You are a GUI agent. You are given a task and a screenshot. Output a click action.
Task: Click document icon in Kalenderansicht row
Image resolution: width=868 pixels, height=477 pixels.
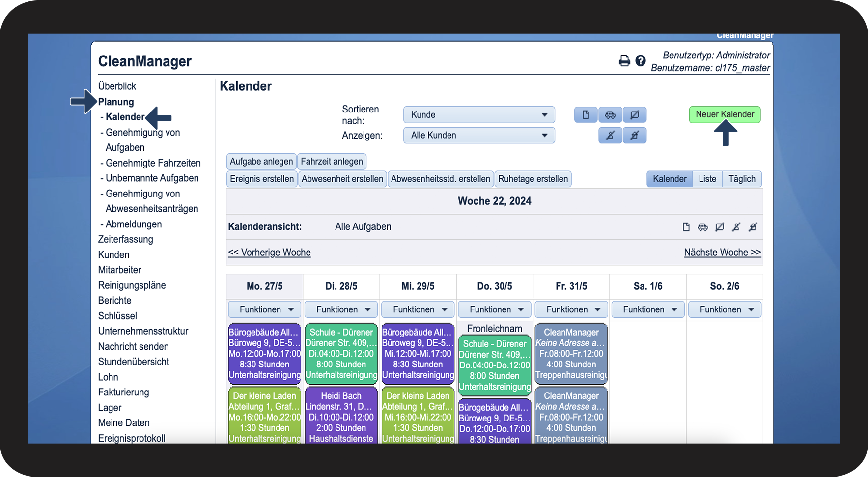686,227
